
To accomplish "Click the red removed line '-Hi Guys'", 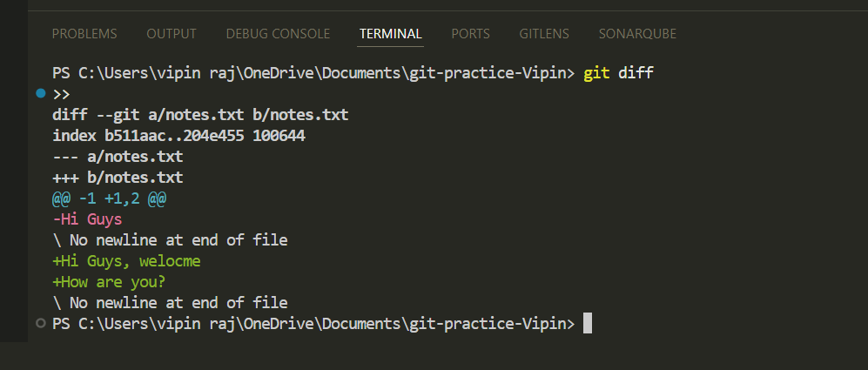I will point(87,219).
